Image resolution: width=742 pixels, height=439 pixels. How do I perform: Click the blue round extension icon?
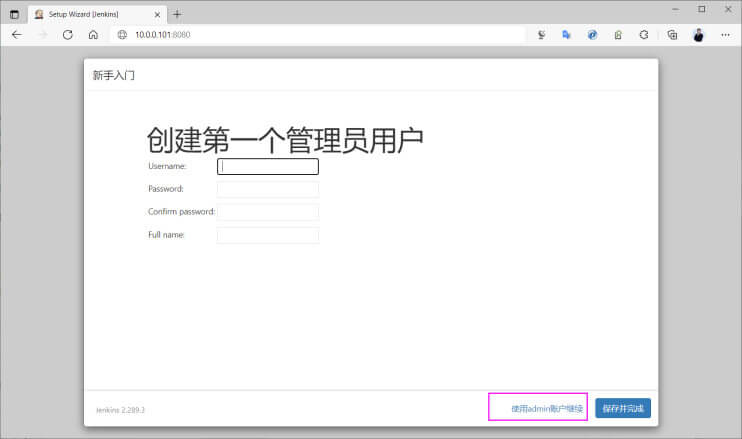click(x=592, y=35)
